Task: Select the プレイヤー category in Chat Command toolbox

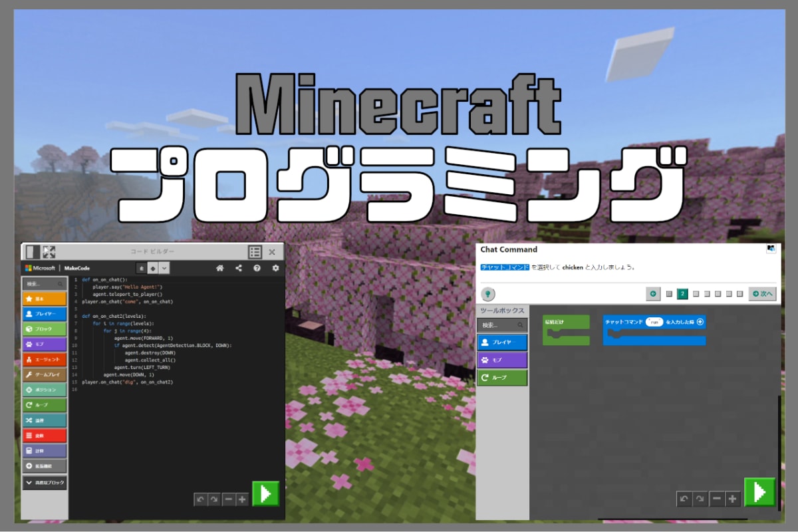Action: click(x=502, y=342)
